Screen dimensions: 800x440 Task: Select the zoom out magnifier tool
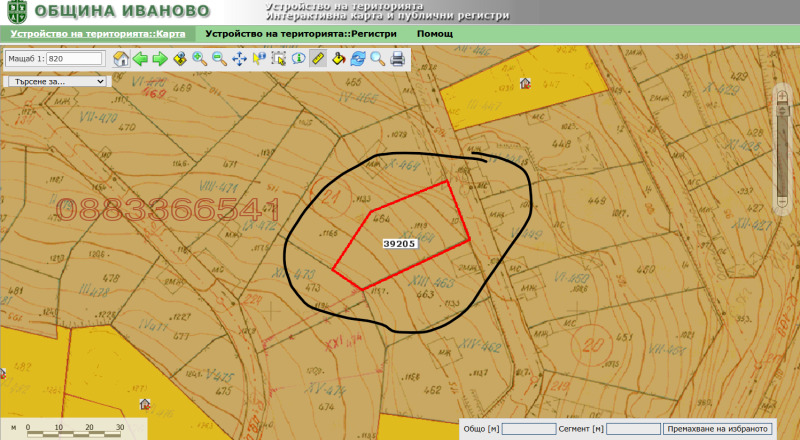219,59
